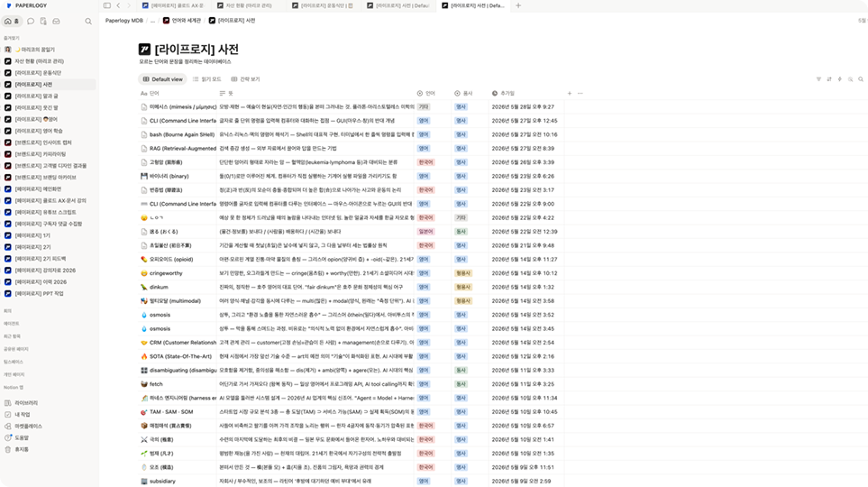The width and height of the screenshot is (868, 487).
Task: Open the chat bubble icon in sidebar
Action: pyautogui.click(x=31, y=22)
